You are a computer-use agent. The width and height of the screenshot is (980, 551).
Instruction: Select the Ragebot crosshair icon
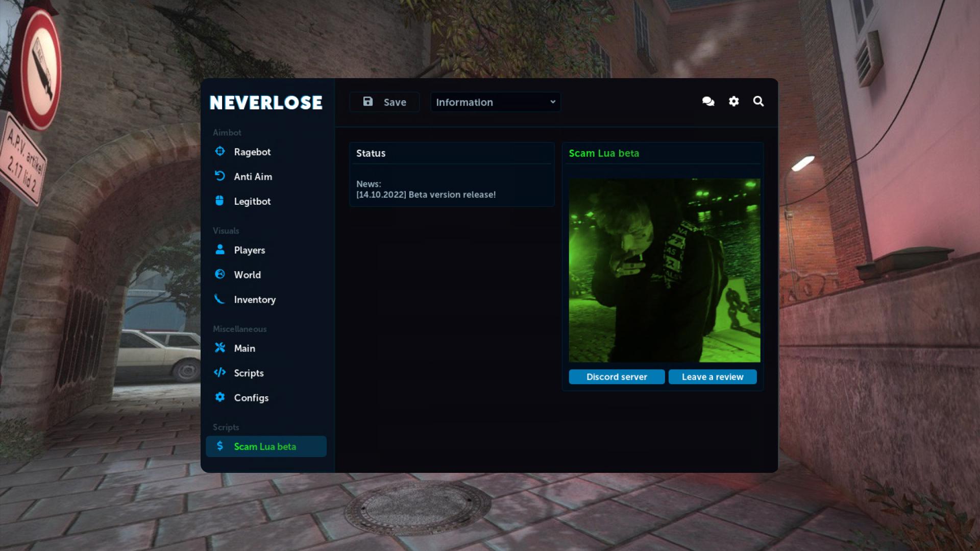coord(219,151)
